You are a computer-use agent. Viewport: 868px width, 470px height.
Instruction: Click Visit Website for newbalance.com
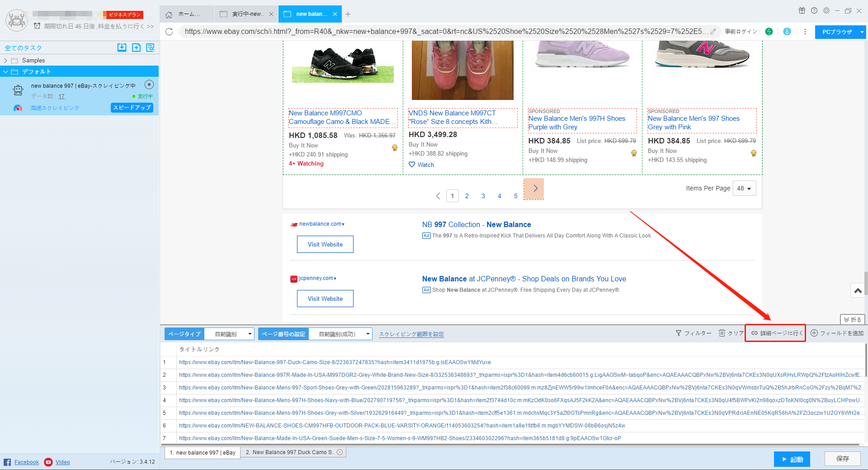click(325, 244)
